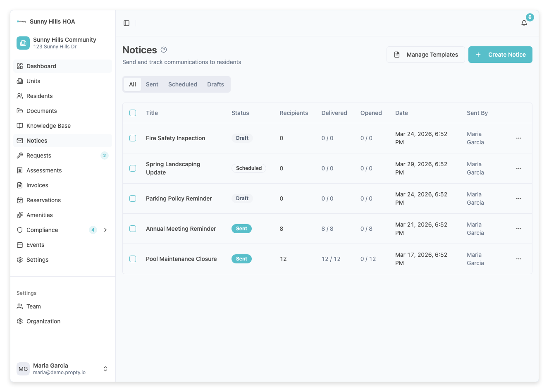Click the help icon next to the Notices title
Viewport: 549px width, 392px height.
pos(163,49)
